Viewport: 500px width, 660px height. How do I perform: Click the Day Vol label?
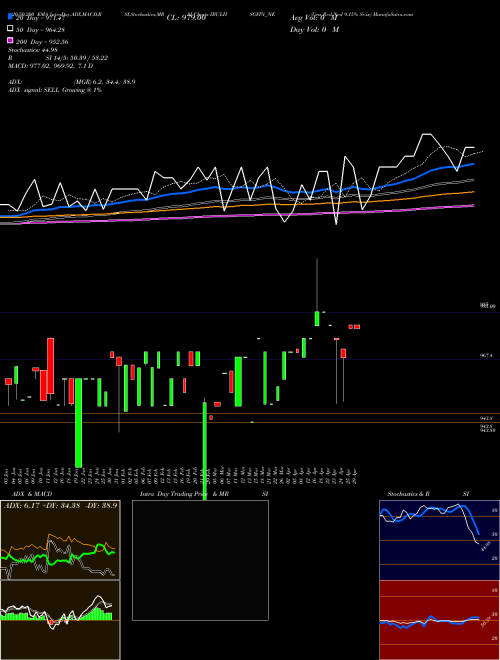tap(314, 29)
